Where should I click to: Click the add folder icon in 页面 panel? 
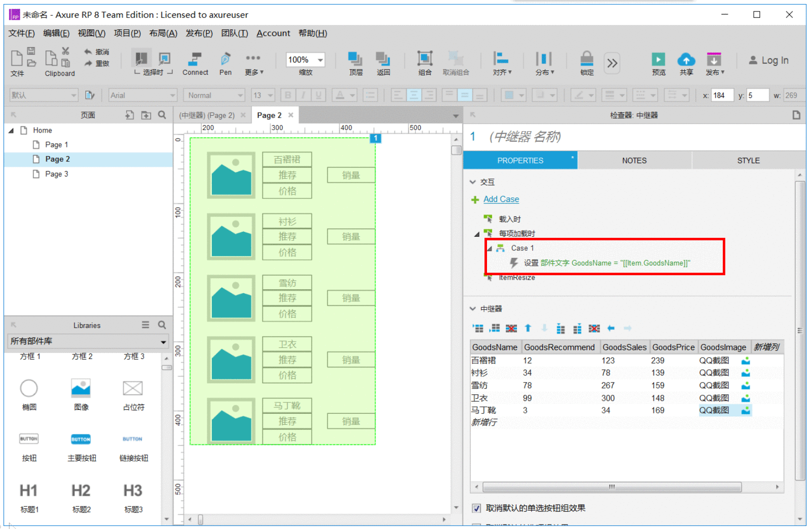[x=146, y=115]
